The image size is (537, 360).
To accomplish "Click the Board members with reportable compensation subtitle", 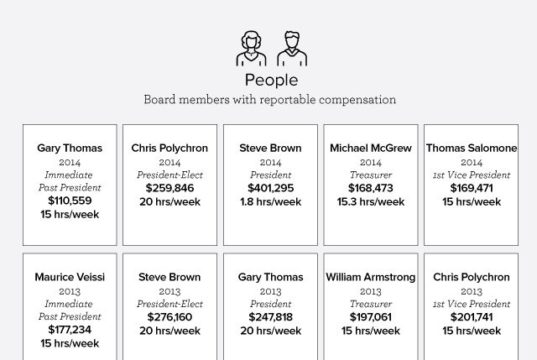I will coord(270,100).
